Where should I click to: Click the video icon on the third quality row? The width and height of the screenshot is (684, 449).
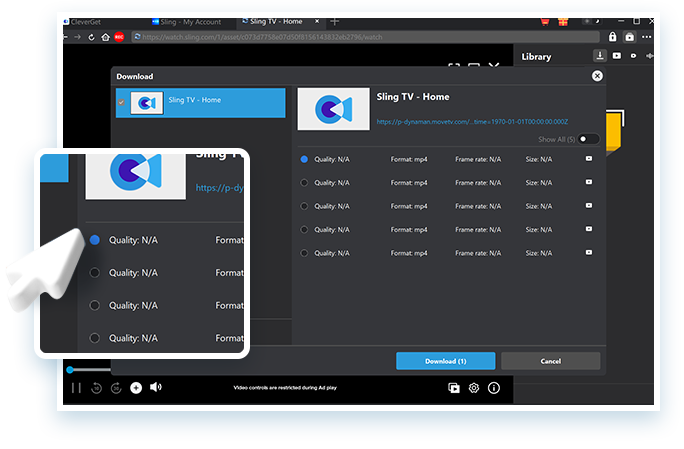click(x=589, y=206)
